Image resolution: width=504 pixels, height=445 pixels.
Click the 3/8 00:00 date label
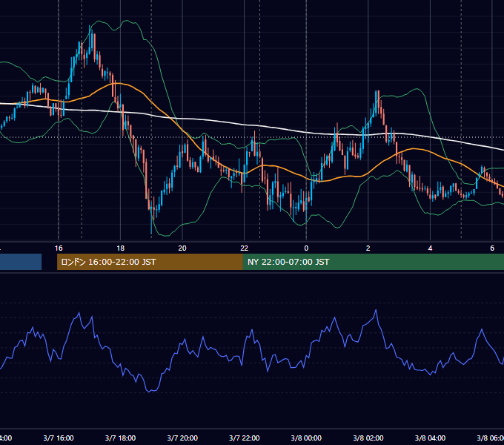[x=306, y=438]
